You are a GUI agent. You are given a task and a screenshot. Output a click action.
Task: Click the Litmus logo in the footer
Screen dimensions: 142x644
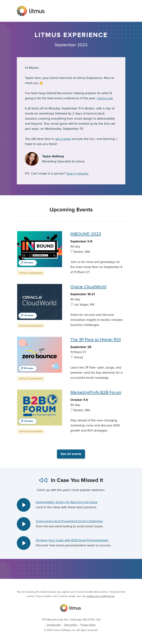tap(71, 608)
